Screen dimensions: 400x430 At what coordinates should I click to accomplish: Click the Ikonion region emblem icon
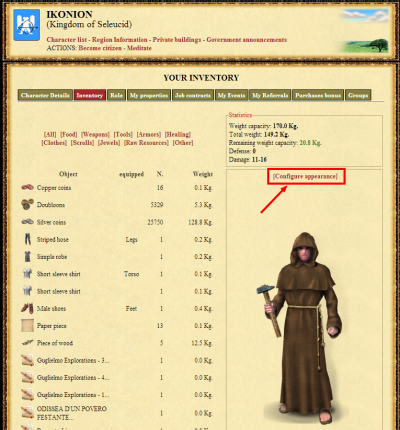[x=27, y=25]
